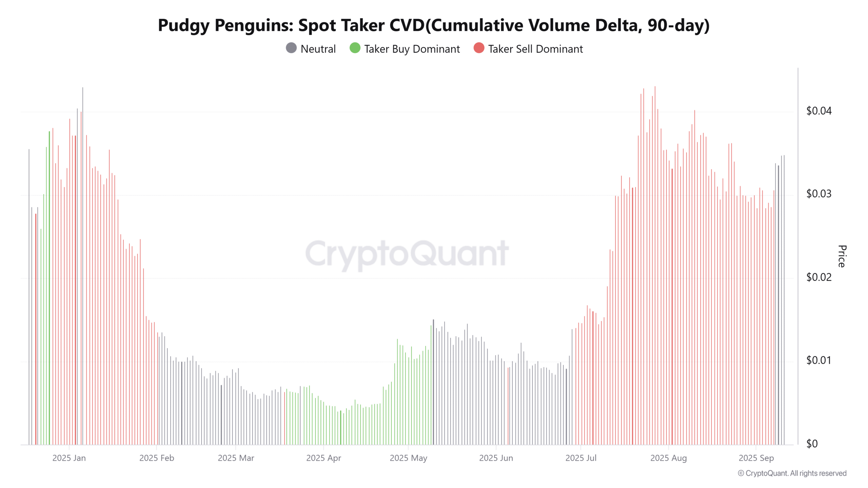
Task: Click the gray Neutral legend dot
Action: coord(291,48)
